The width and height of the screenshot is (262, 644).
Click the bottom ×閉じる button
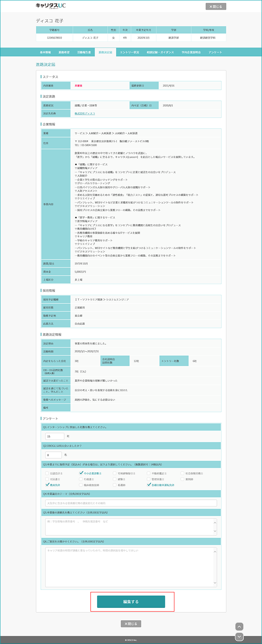(x=131, y=624)
